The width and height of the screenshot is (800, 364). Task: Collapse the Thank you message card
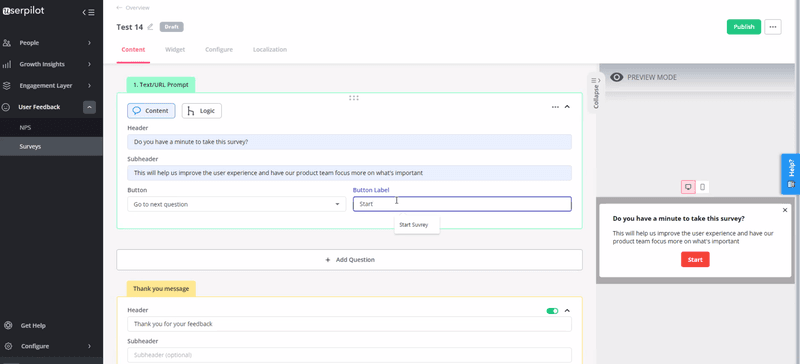tap(567, 310)
